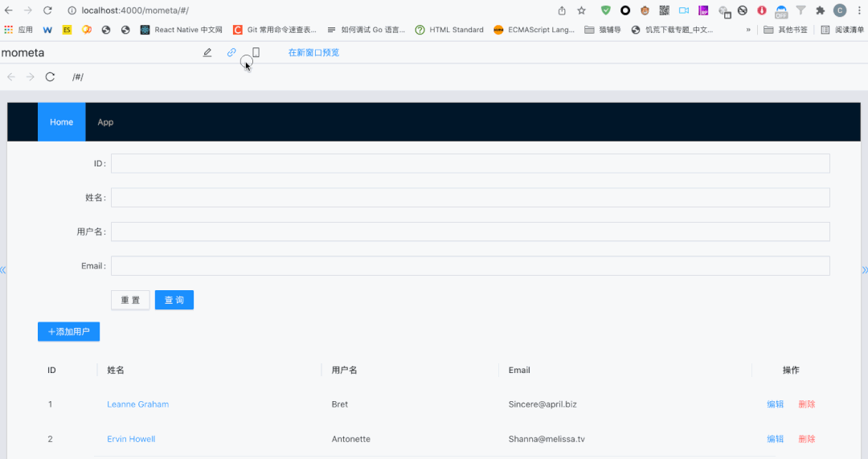The image size is (868, 459).
Task: Click the W bookmark icon
Action: point(47,30)
